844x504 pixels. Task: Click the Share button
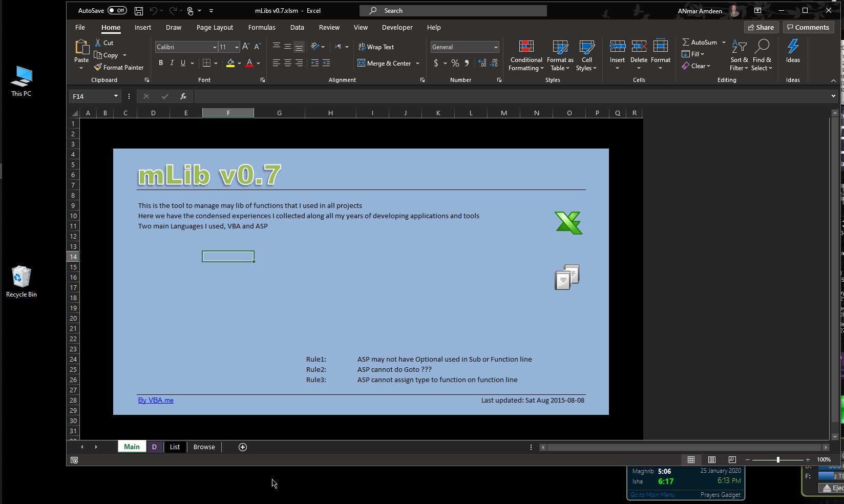[x=761, y=28]
